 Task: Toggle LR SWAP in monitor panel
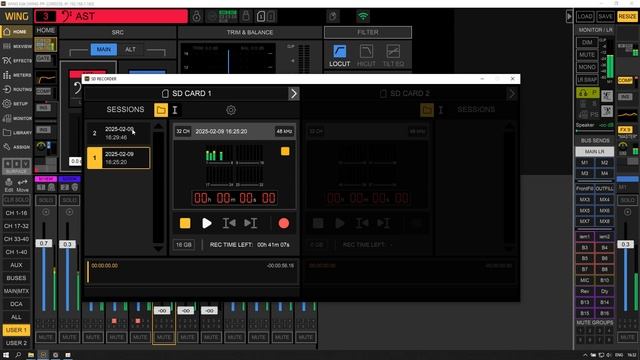click(587, 80)
